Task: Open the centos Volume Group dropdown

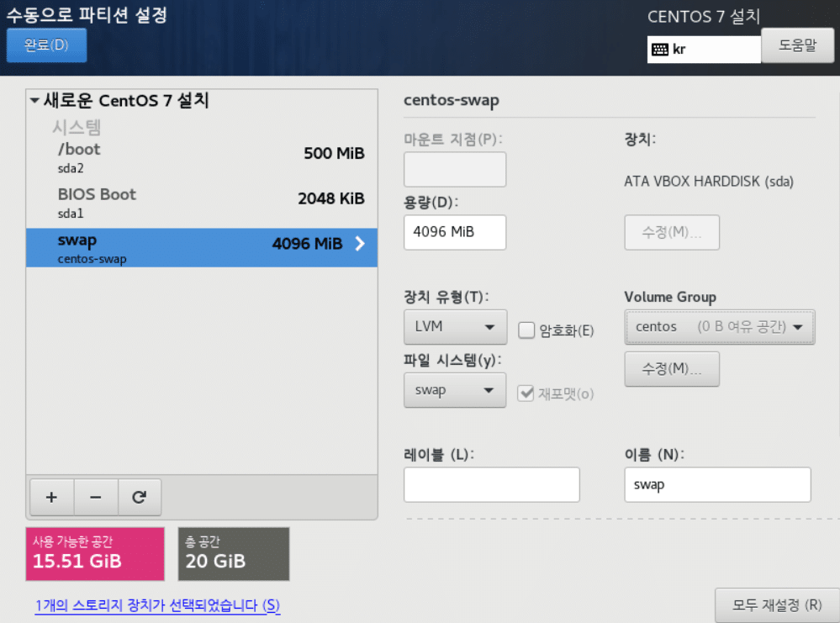Action: tap(719, 327)
